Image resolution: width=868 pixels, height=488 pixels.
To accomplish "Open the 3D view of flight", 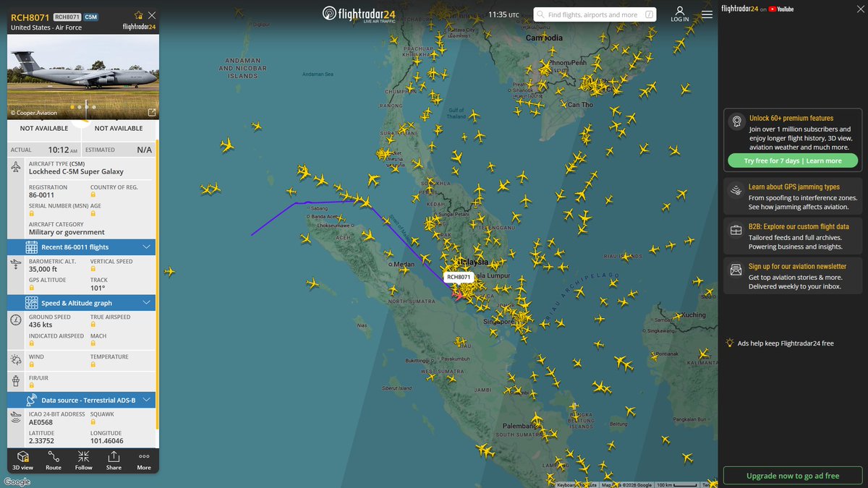I will coord(22,461).
